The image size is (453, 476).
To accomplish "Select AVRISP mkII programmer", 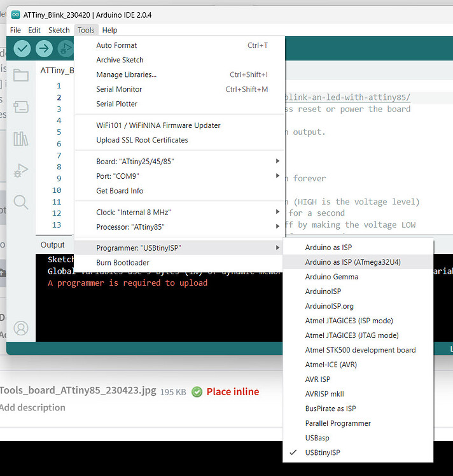I will click(x=358, y=394).
